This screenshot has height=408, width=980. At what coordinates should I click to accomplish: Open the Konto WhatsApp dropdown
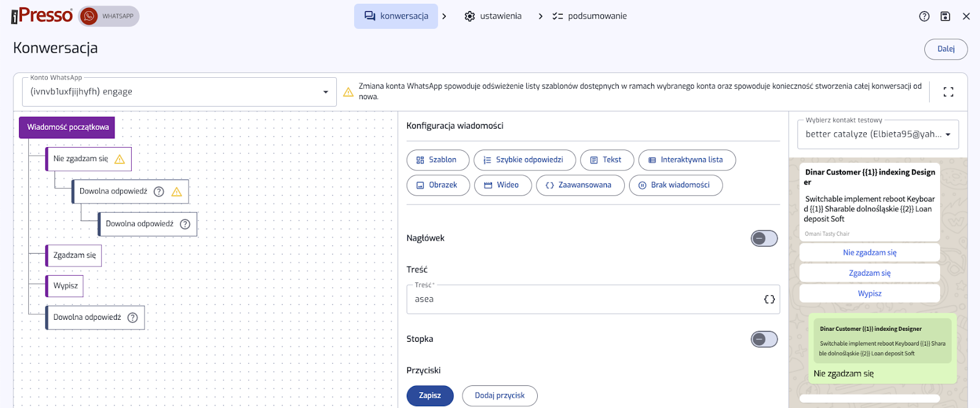(x=178, y=92)
